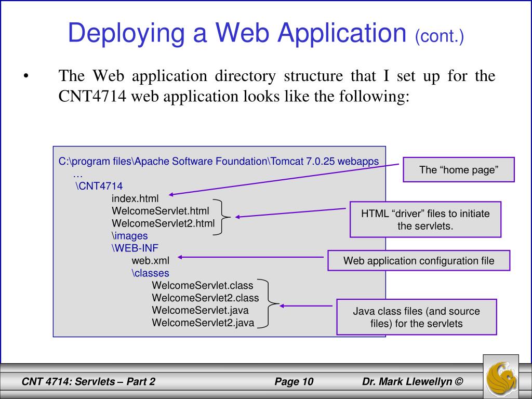
Task: Click the UCF Pegasus logo icon
Action: pyautogui.click(x=501, y=377)
